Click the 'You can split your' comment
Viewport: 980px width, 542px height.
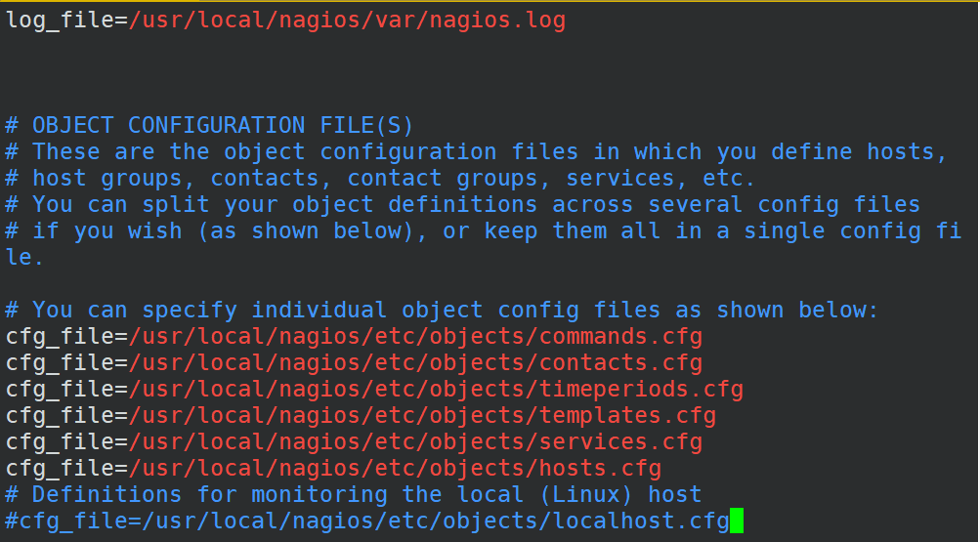tap(463, 204)
